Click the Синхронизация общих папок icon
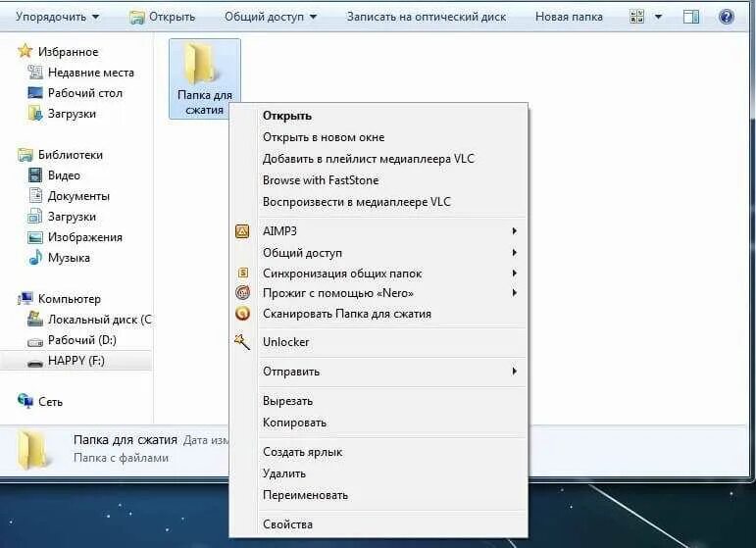The image size is (756, 548). tap(243, 273)
